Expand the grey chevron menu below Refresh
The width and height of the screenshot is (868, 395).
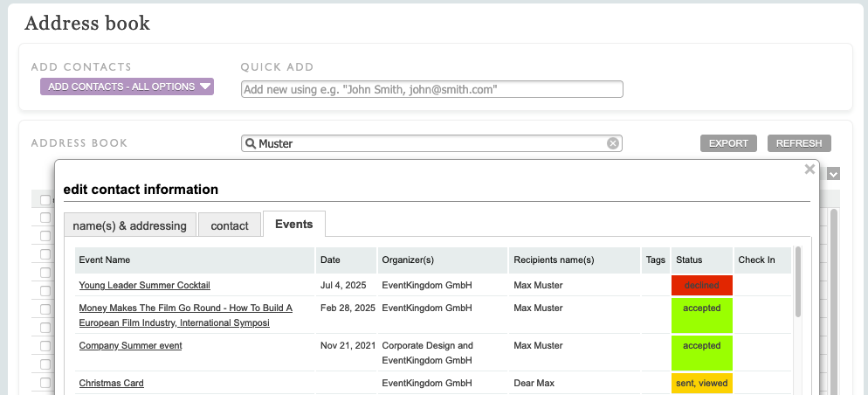pyautogui.click(x=834, y=174)
